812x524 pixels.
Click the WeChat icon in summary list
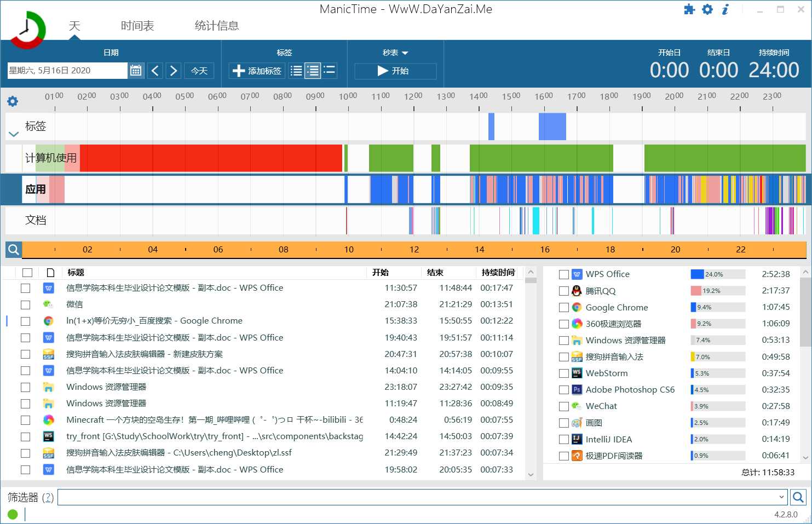[x=577, y=406]
